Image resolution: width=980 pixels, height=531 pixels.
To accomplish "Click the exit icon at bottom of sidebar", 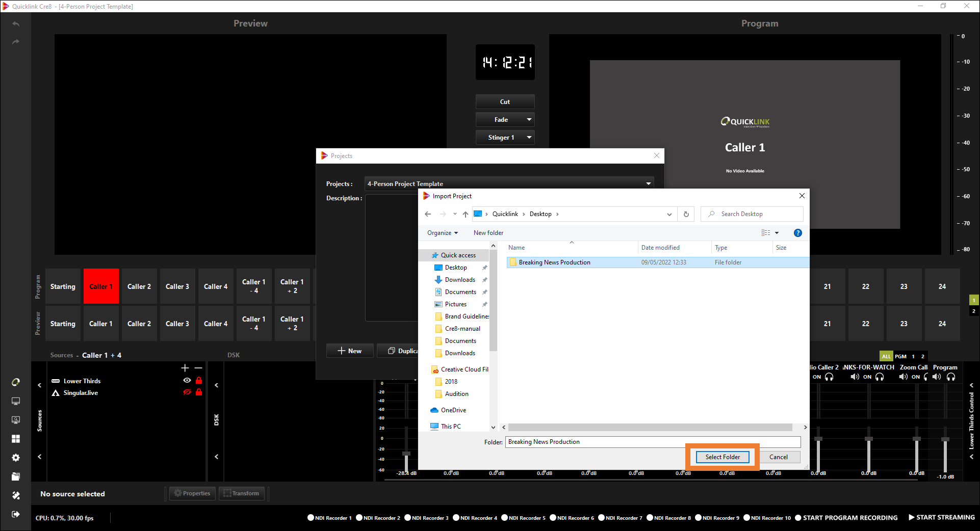I will [x=16, y=514].
